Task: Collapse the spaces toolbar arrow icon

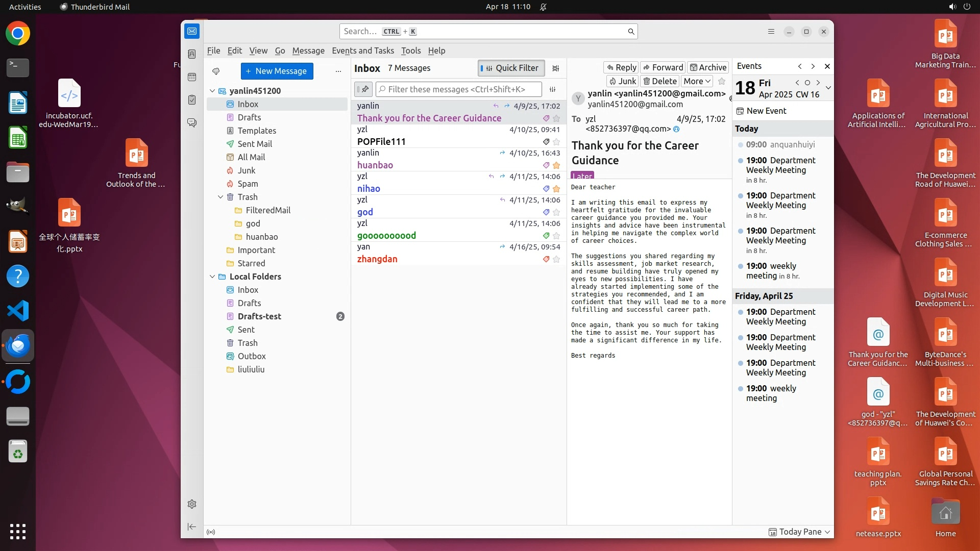Action: (192, 527)
